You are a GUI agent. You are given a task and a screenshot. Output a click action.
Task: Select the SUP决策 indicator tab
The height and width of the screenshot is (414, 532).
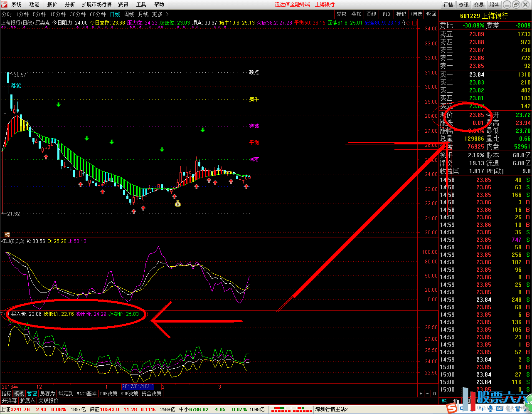tap(130, 393)
